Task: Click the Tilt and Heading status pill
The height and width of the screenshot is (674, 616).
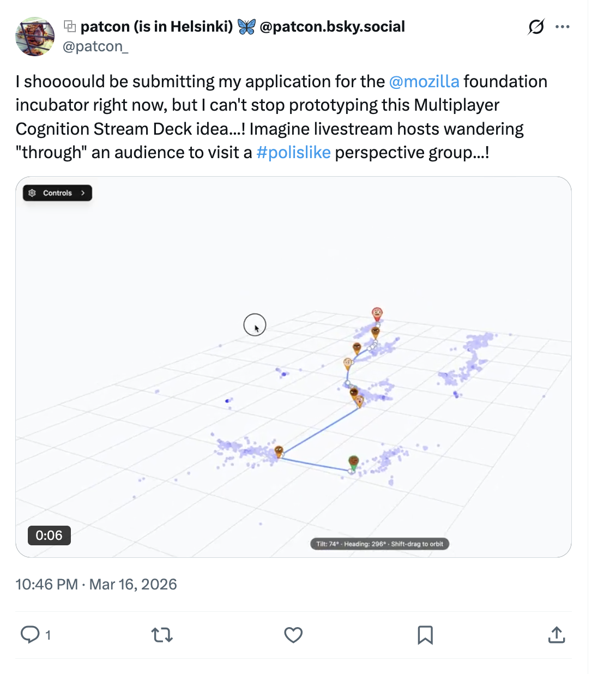Action: 379,544
